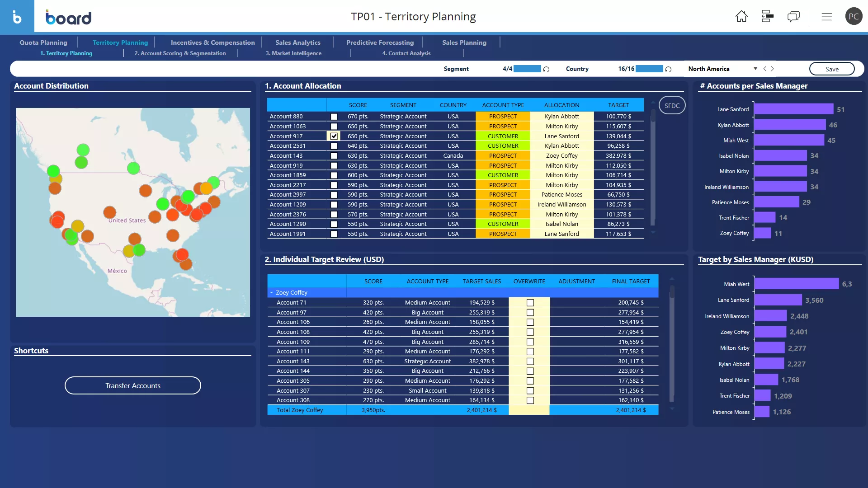Click the hamburger menu icon

(x=826, y=16)
